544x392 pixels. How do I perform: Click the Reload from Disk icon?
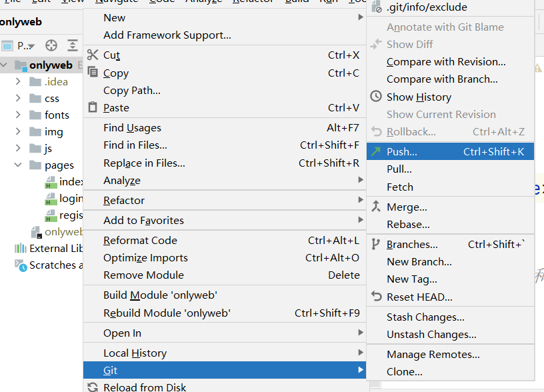(x=93, y=387)
